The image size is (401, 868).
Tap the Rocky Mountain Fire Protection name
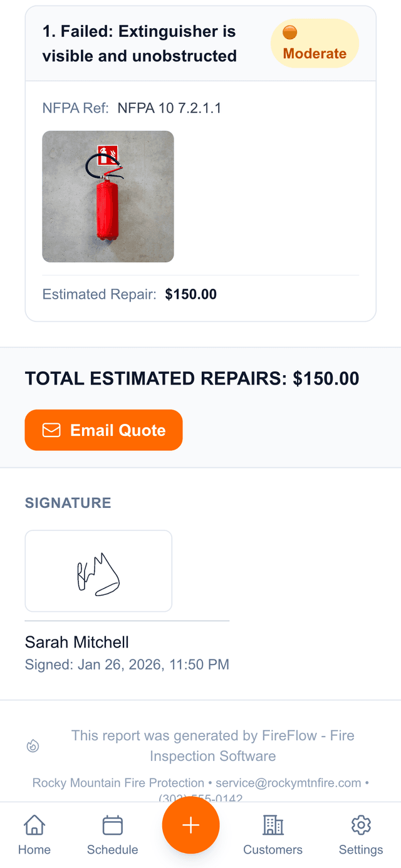[118, 783]
